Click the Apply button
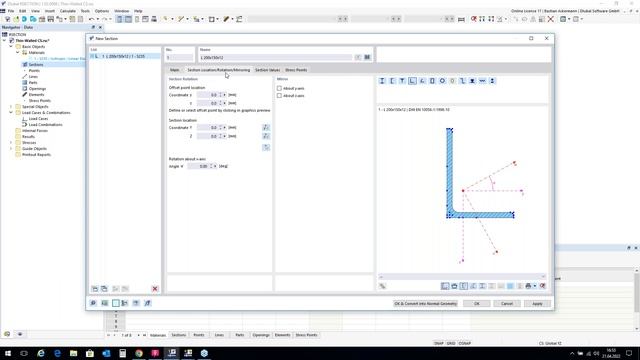Screen dimensions: 640x360 (537, 304)
